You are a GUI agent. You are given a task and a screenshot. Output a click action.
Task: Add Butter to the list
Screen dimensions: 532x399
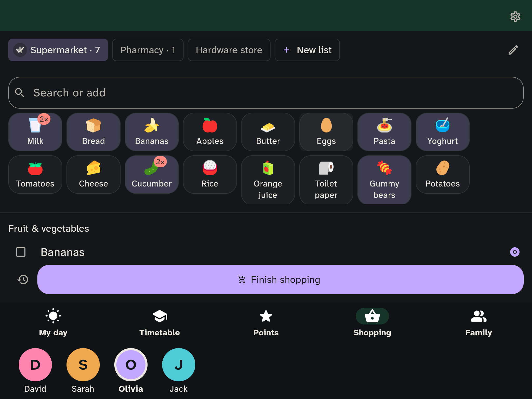(x=268, y=132)
